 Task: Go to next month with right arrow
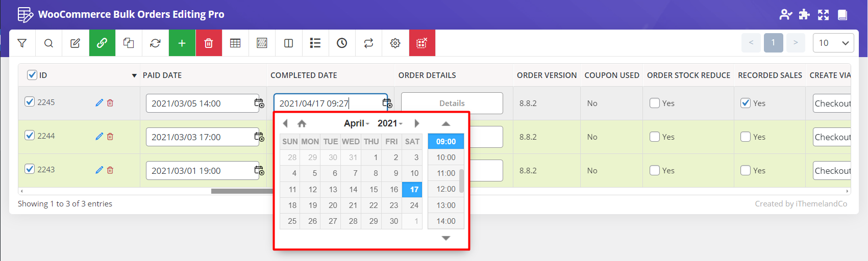tap(417, 123)
